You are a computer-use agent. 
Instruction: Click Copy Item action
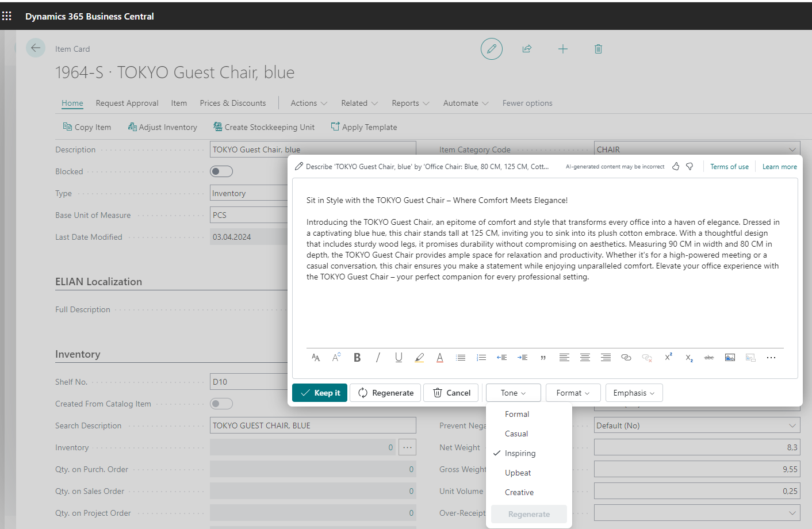click(x=87, y=127)
